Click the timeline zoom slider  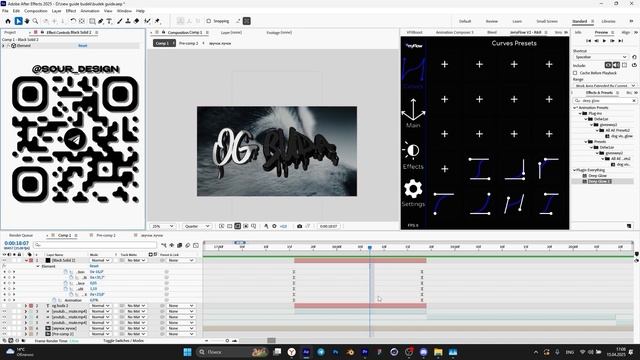click(227, 340)
